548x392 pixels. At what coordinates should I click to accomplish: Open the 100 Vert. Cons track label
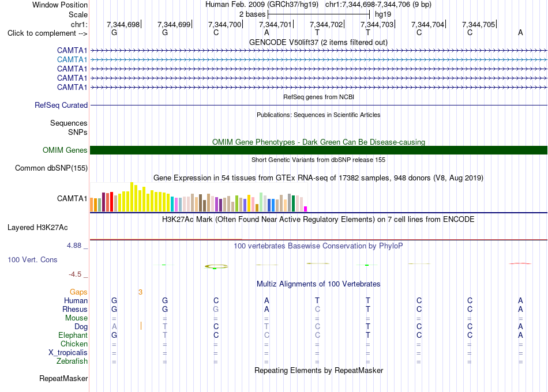point(32,259)
